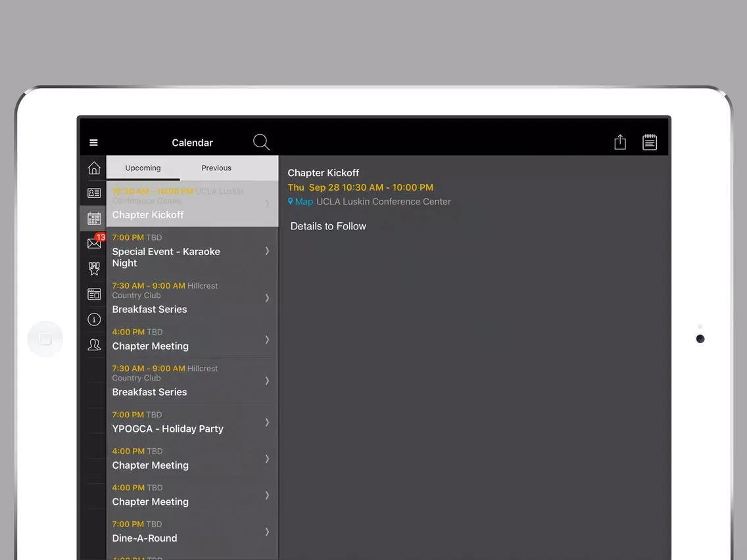Open the people group icon in sidebar
Image resolution: width=747 pixels, height=560 pixels.
click(x=94, y=344)
